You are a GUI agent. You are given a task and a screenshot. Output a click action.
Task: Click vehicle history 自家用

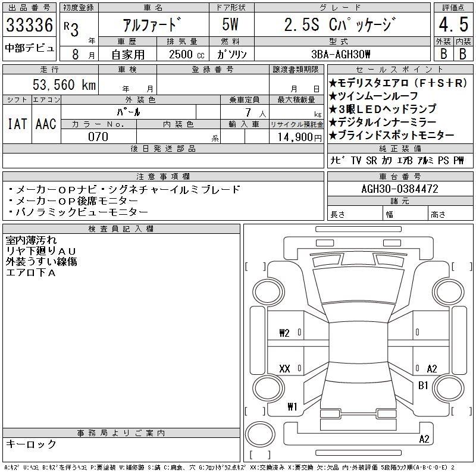coord(128,55)
